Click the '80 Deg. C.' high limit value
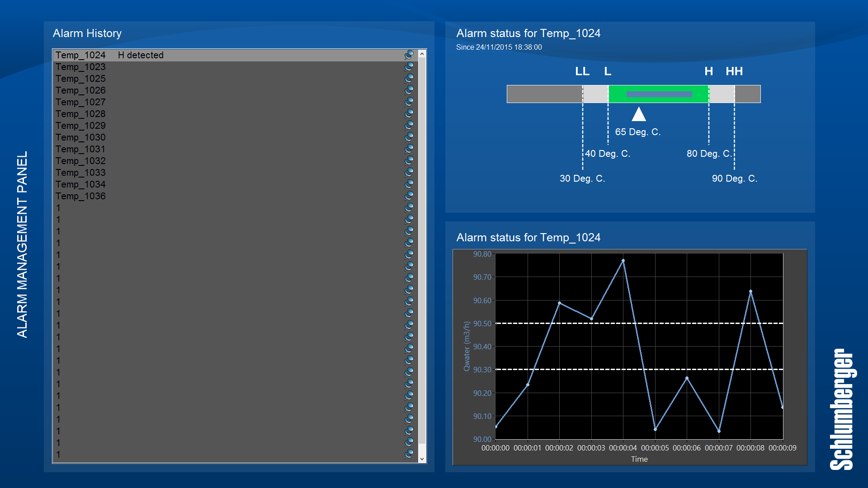 point(709,154)
